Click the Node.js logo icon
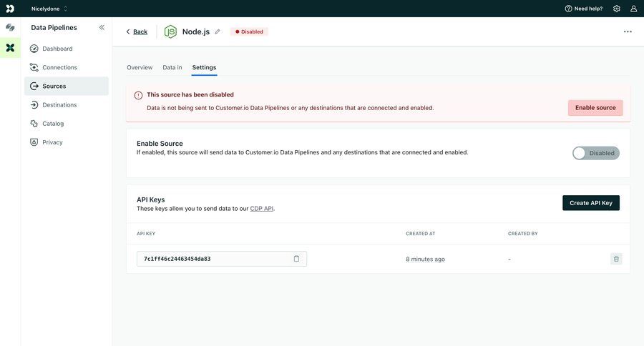The width and height of the screenshot is (644, 346). (x=170, y=31)
